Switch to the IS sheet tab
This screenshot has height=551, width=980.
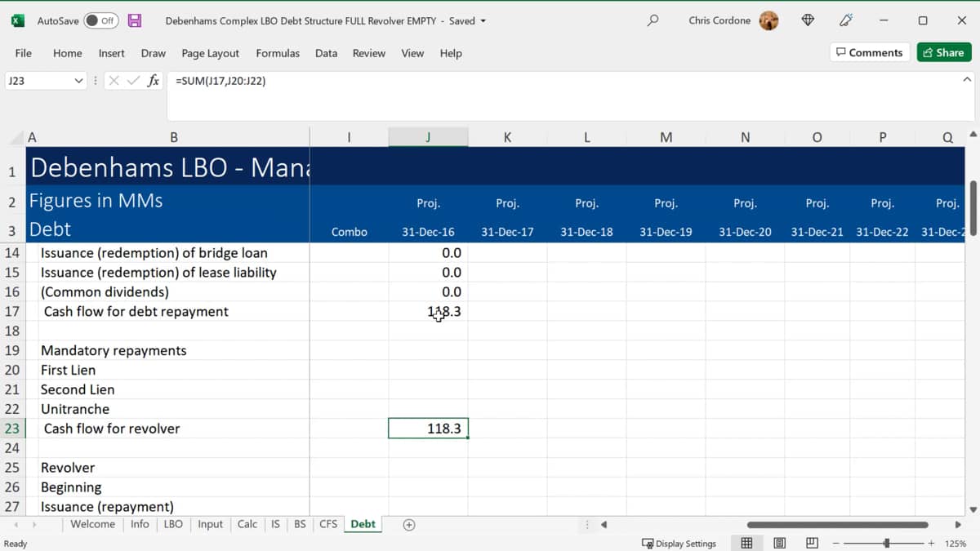tap(275, 524)
